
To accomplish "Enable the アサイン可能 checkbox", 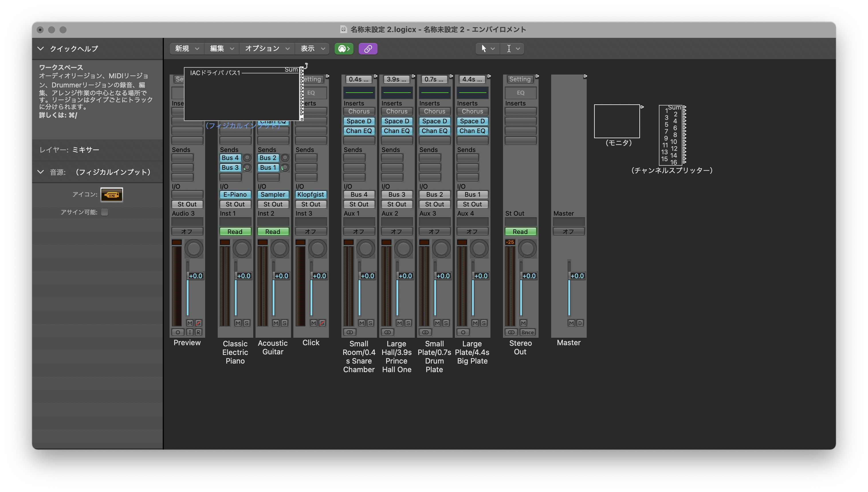I will coord(105,212).
